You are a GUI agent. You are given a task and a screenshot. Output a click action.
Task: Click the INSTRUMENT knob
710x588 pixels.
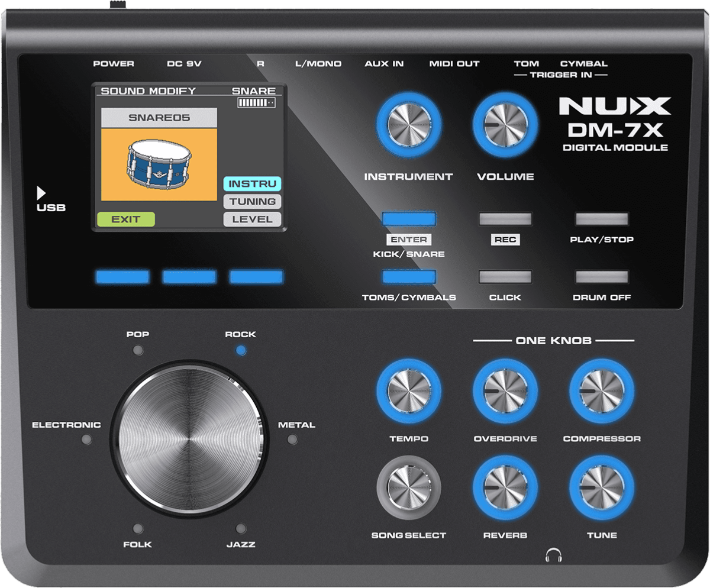point(408,125)
